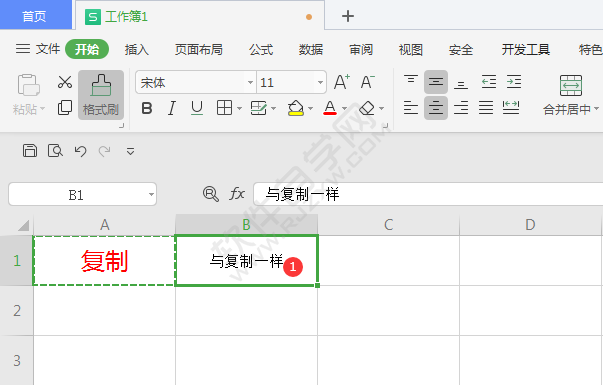Screen dimensions: 603x385
Task: Apply yellow fill color bucket
Action: pyautogui.click(x=295, y=108)
